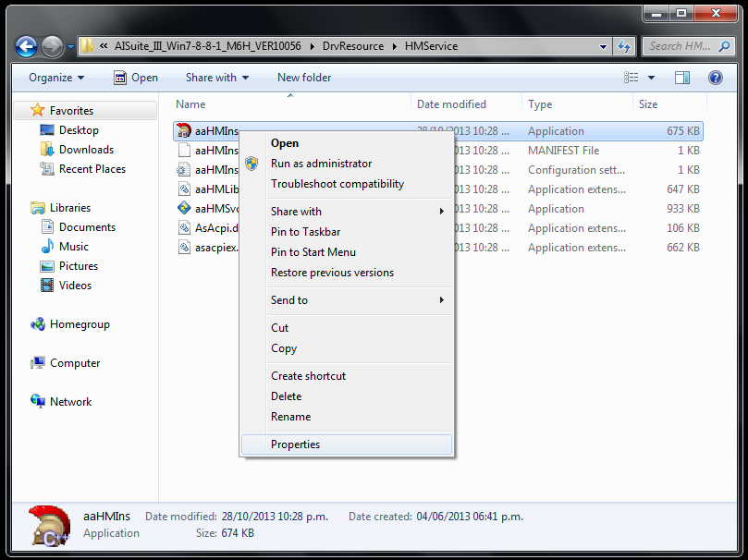Open Homegroup in the navigation pane
Viewport: 748px width, 560px height.
click(x=79, y=324)
